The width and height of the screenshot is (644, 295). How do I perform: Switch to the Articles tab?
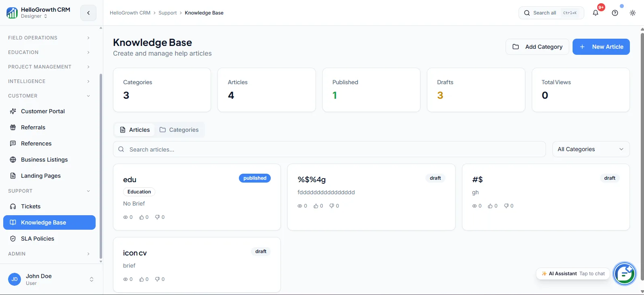pyautogui.click(x=135, y=130)
